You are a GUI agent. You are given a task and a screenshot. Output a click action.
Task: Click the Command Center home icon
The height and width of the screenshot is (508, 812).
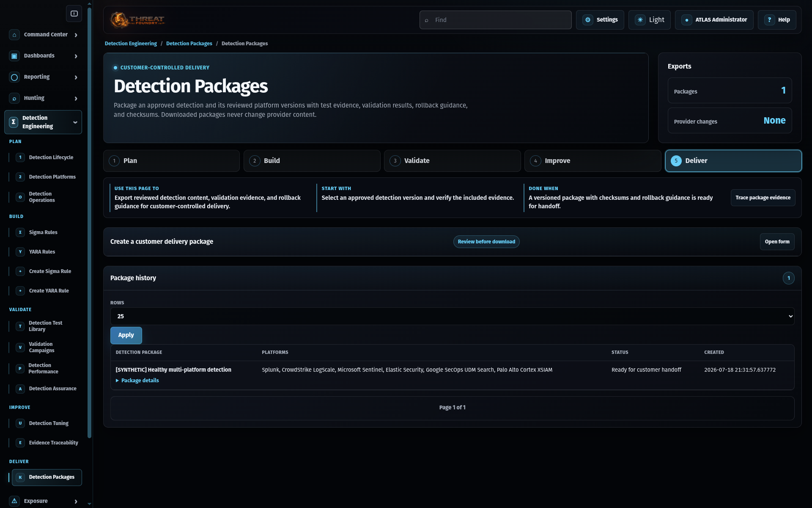pos(14,35)
